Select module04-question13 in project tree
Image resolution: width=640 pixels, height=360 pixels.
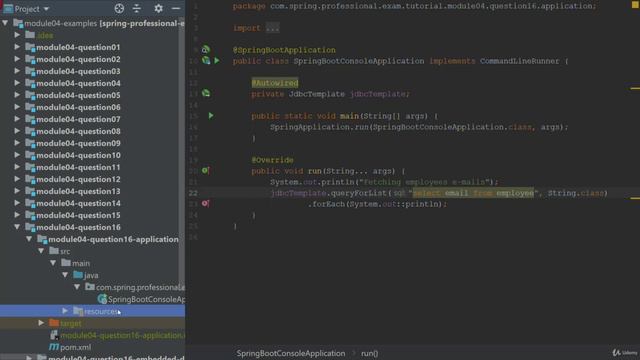78,191
